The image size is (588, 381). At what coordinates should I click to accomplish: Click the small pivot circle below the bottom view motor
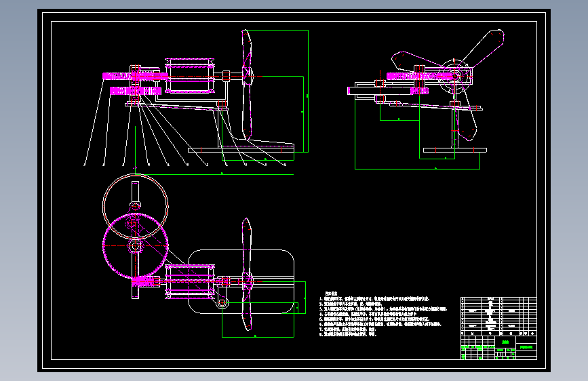pyautogui.click(x=222, y=302)
